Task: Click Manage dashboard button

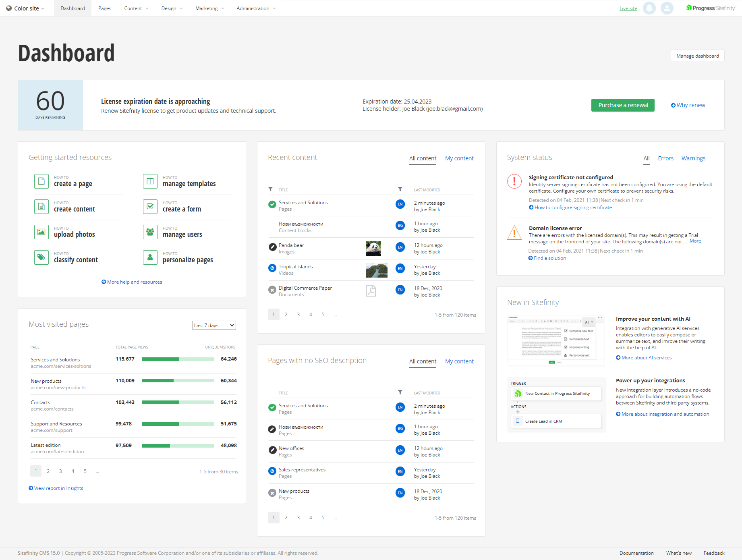Action: click(x=697, y=56)
